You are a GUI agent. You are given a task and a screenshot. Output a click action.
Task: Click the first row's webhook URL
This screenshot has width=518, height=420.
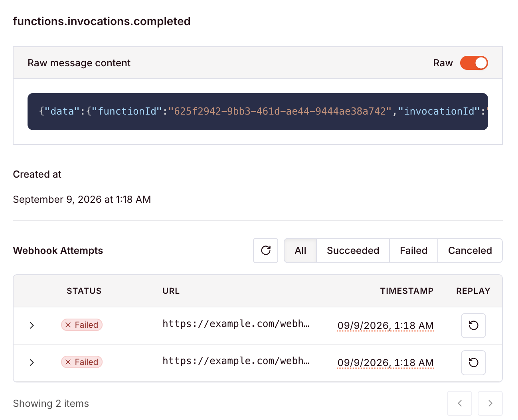click(236, 324)
